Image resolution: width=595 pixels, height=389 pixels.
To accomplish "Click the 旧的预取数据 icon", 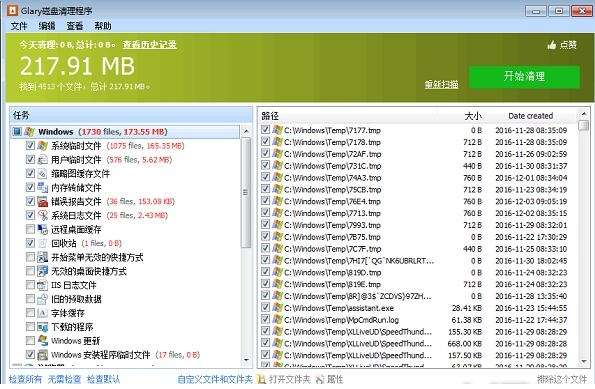I will click(x=42, y=299).
